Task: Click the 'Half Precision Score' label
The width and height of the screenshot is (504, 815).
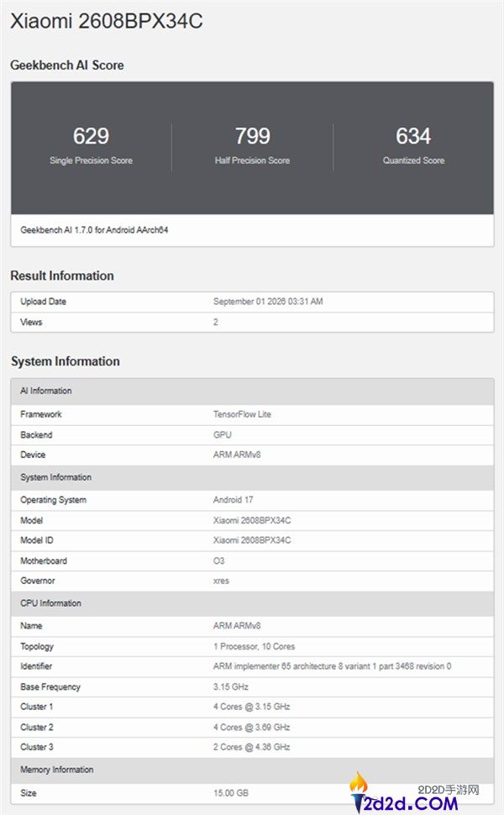Action: 253,160
